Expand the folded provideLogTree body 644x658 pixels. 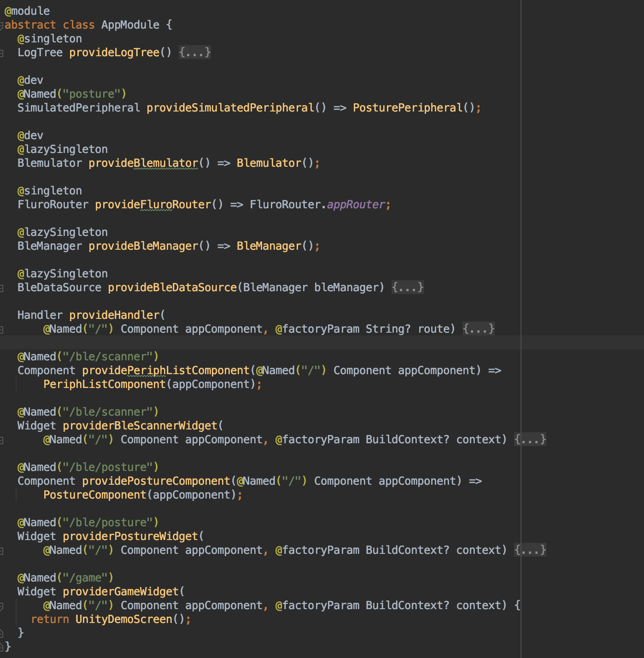click(195, 53)
